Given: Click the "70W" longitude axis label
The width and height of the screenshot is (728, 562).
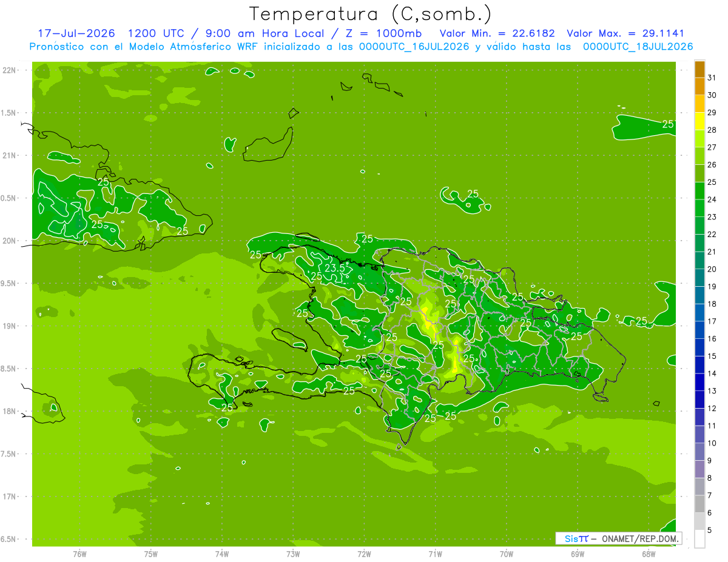Looking at the screenshot, I should [x=507, y=554].
